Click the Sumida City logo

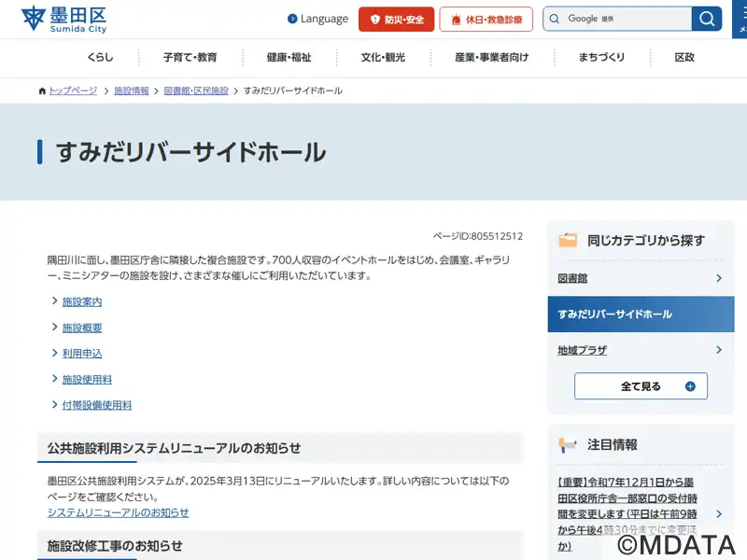[63, 20]
